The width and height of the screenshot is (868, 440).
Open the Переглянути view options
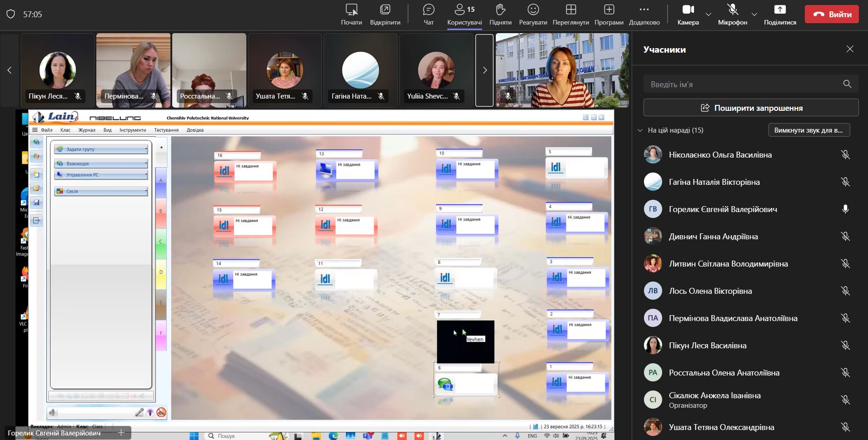click(571, 10)
